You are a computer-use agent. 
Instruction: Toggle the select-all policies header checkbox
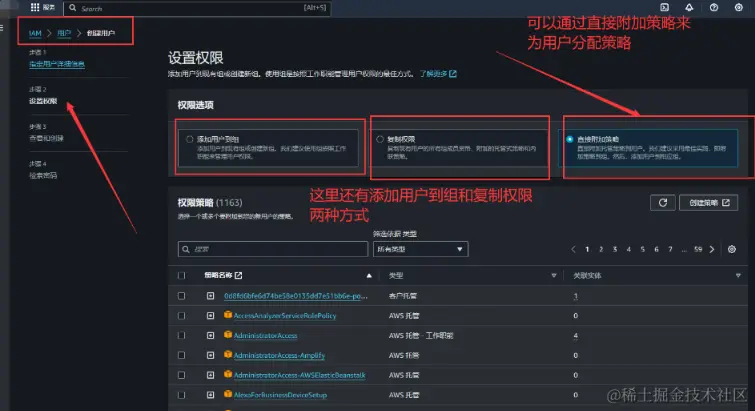tap(182, 276)
